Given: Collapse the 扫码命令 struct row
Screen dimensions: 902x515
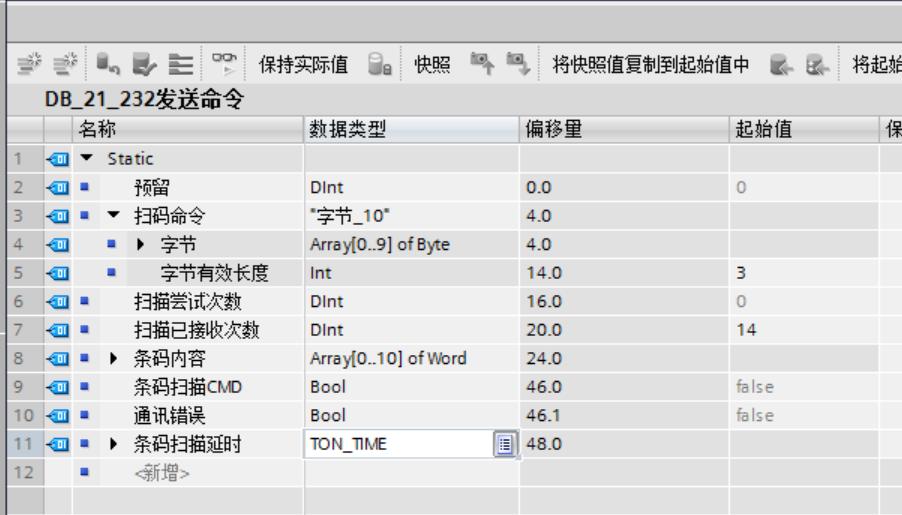Looking at the screenshot, I should click(113, 215).
